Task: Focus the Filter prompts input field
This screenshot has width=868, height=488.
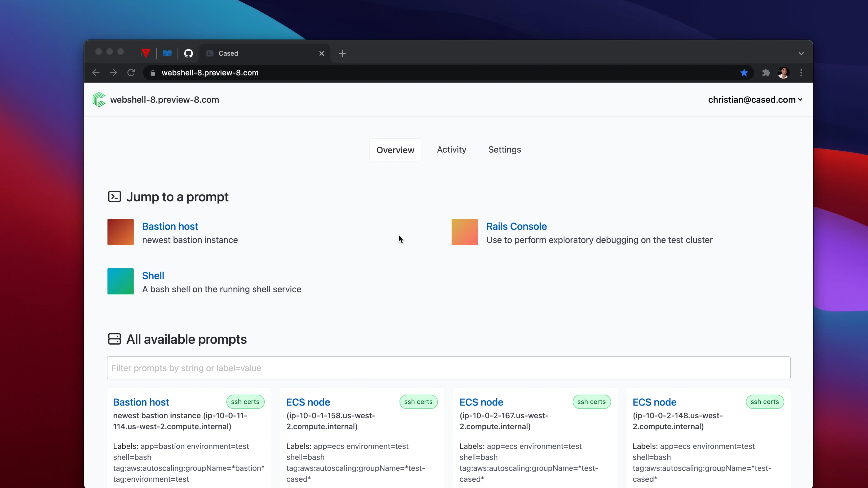Action: point(448,368)
